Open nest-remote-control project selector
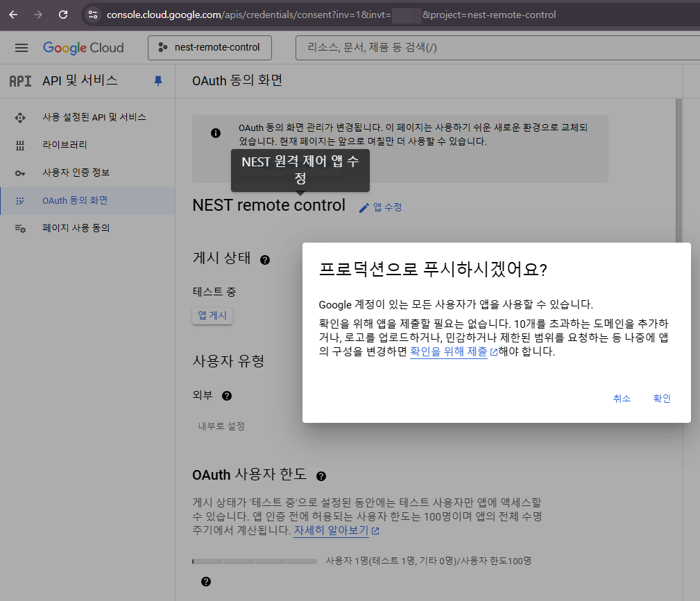The height and width of the screenshot is (601, 700). point(210,48)
